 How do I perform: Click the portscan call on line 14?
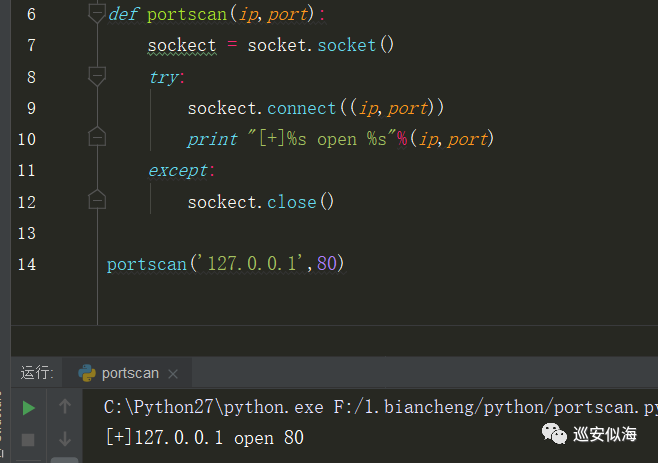point(146,264)
